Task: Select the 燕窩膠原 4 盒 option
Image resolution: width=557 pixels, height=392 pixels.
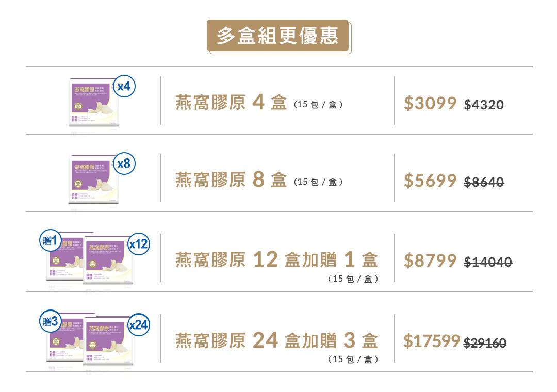Action: point(231,103)
